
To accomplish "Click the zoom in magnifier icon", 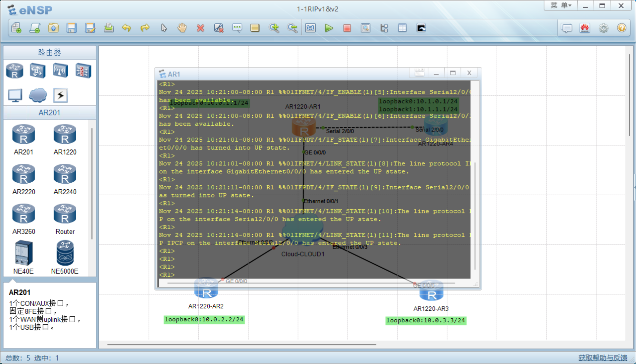I will (x=274, y=28).
